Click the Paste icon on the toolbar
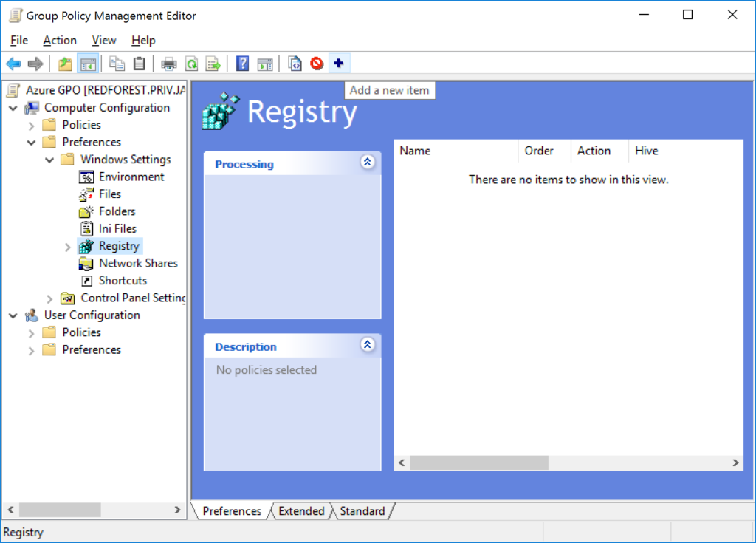Screen dimensions: 756x543 [140, 63]
